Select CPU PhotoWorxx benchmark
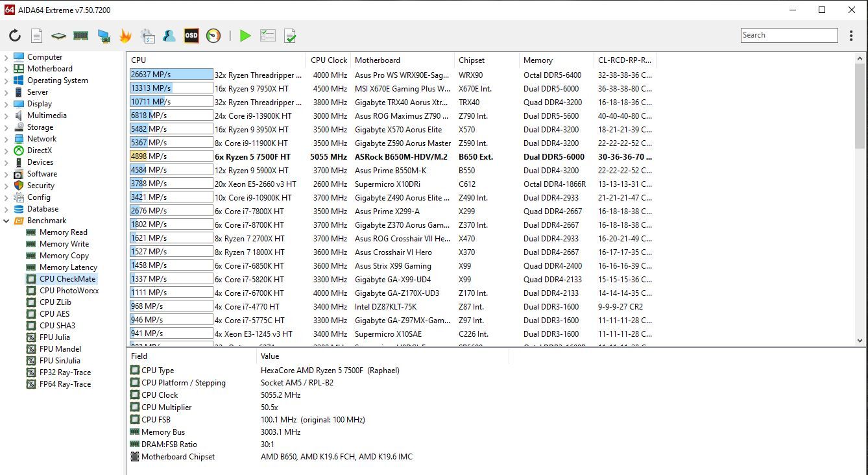This screenshot has width=868, height=475. coord(69,291)
